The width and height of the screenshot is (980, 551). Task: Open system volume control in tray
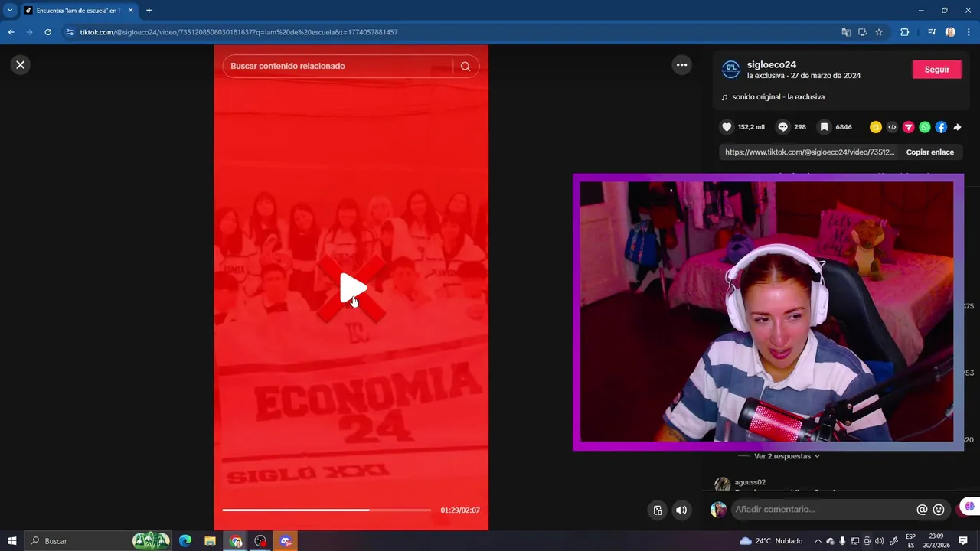(879, 541)
